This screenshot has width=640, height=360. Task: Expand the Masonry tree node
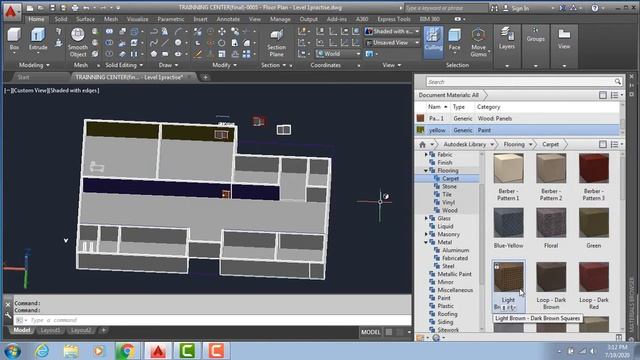[x=426, y=234]
